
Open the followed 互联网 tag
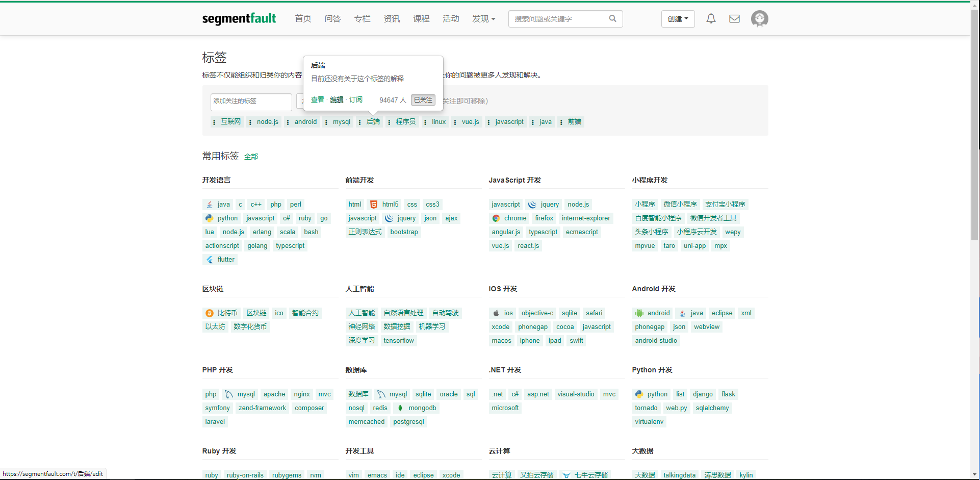pos(230,122)
